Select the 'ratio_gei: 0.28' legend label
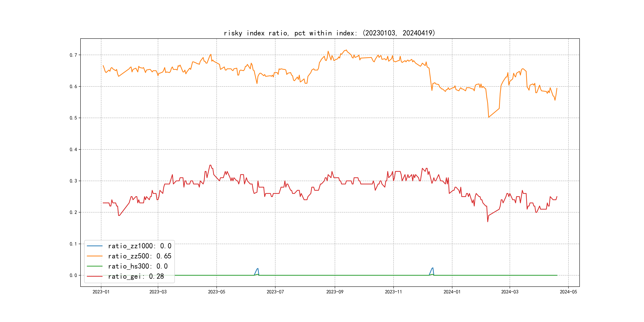This screenshot has width=644, height=322. click(x=136, y=276)
